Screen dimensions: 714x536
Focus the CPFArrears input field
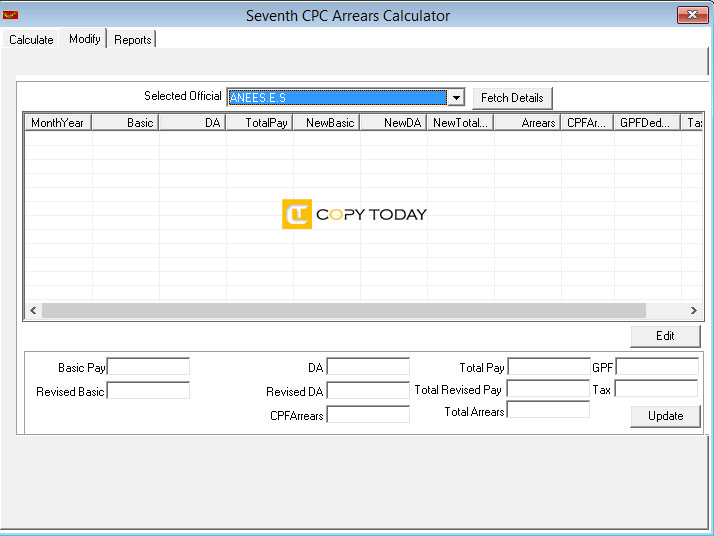[368, 414]
